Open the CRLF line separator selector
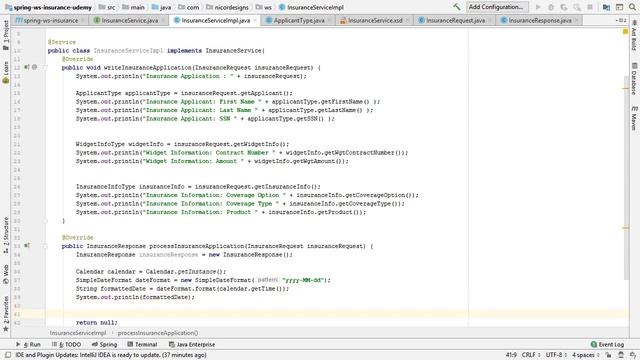The image size is (640, 360). pyautogui.click(x=531, y=355)
